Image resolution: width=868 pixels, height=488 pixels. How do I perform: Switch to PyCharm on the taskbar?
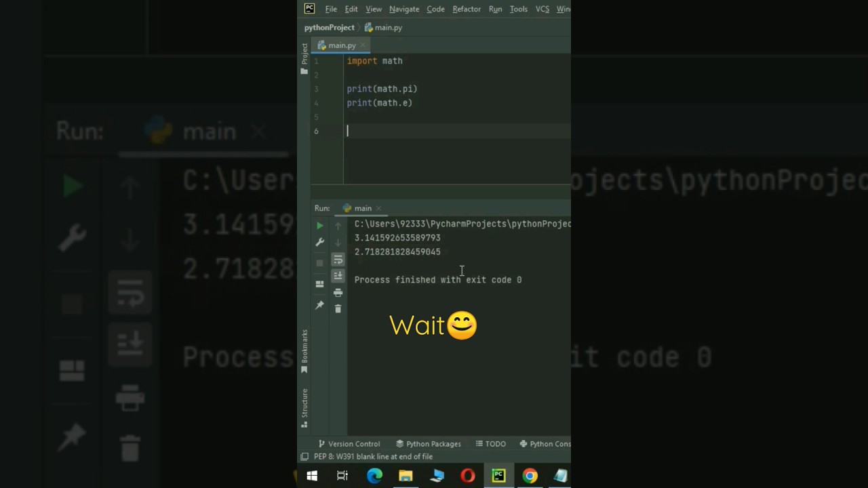499,476
